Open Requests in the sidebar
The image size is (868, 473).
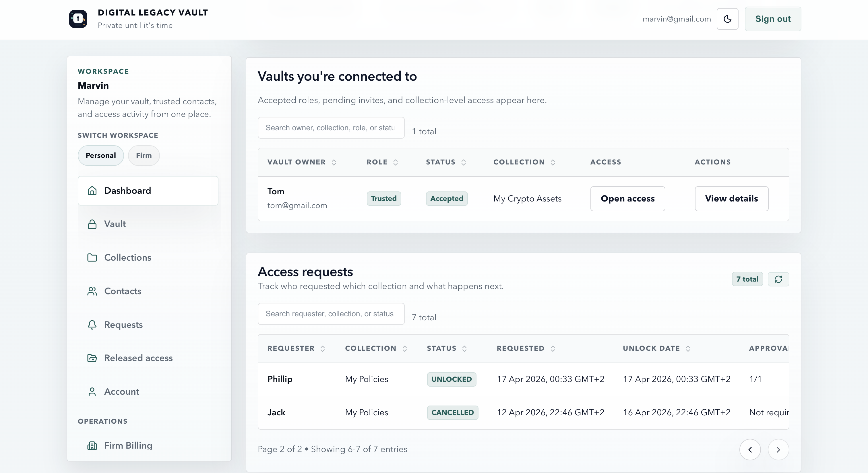point(148,324)
